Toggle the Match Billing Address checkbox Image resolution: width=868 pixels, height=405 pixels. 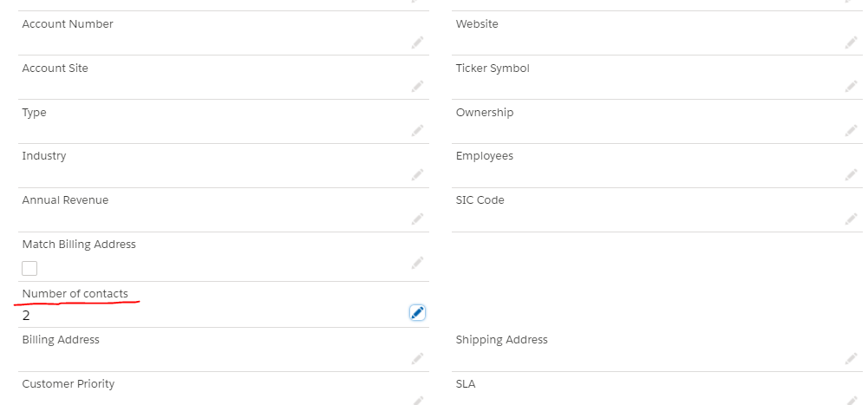29,268
